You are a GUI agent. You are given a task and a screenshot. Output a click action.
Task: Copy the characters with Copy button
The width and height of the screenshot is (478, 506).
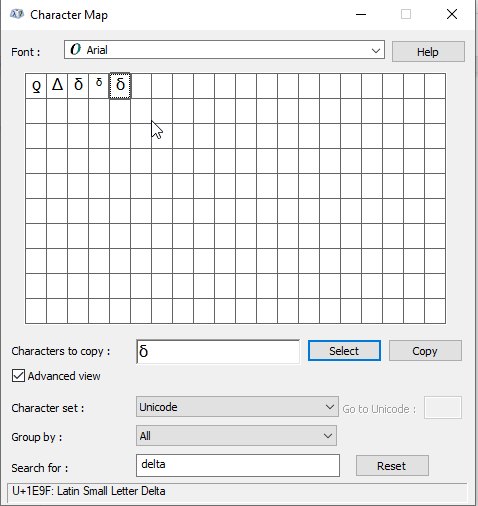425,351
